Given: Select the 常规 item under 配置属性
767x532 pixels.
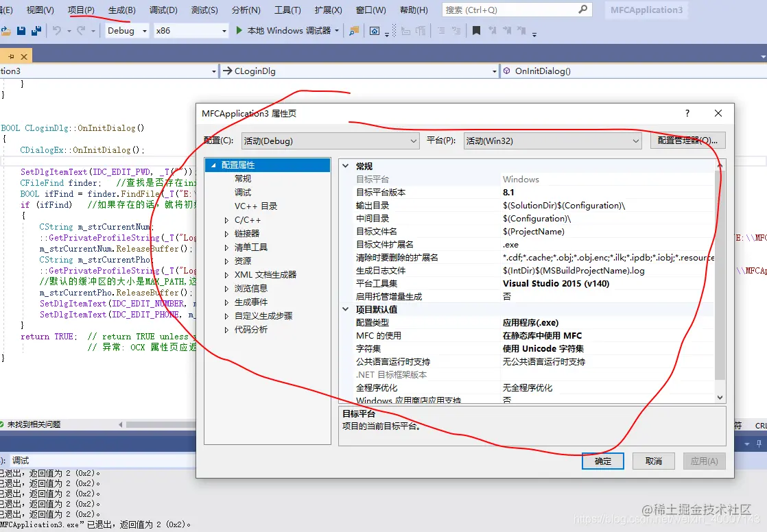Looking at the screenshot, I should 243,179.
